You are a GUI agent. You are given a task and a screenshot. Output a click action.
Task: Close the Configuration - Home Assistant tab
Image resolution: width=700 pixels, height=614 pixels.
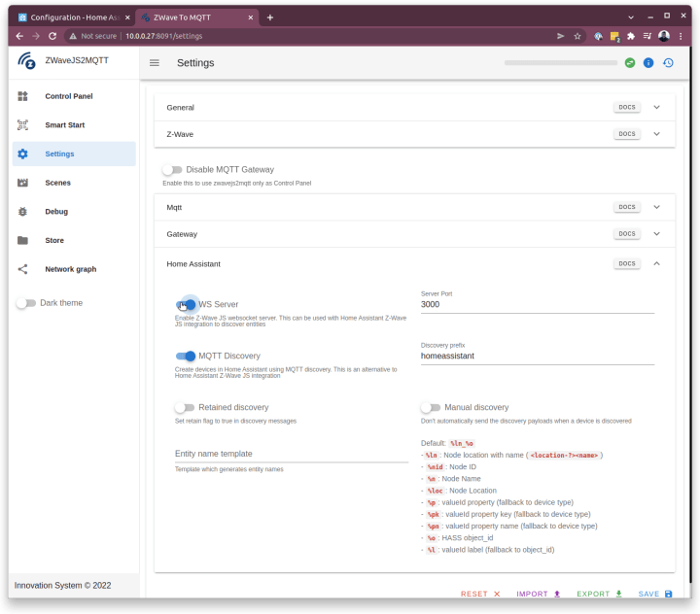click(x=127, y=17)
